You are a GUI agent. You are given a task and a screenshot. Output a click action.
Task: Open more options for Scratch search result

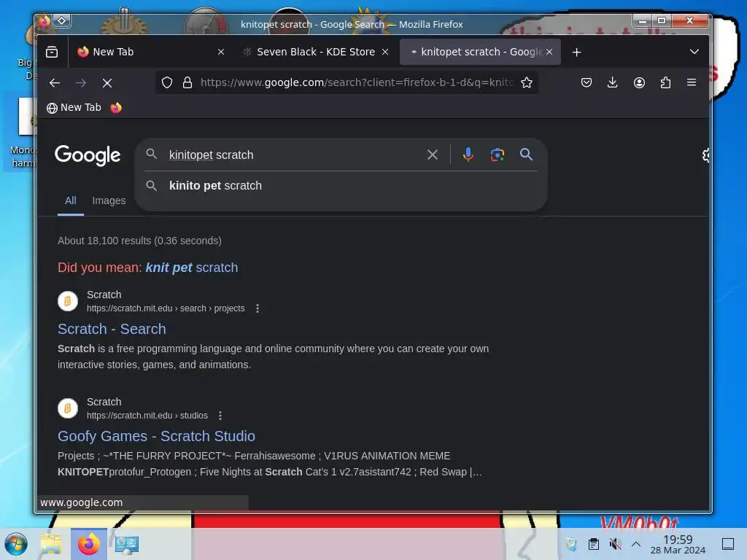pos(258,308)
